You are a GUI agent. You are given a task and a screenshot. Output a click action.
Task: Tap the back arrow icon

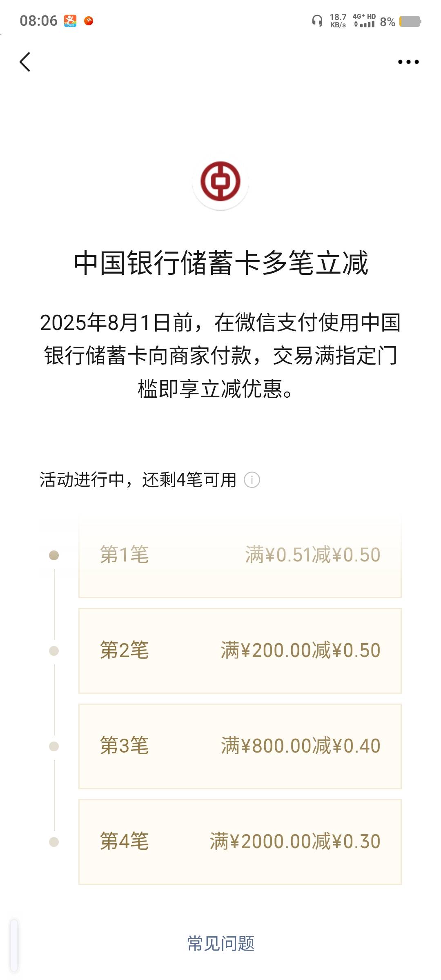point(25,62)
